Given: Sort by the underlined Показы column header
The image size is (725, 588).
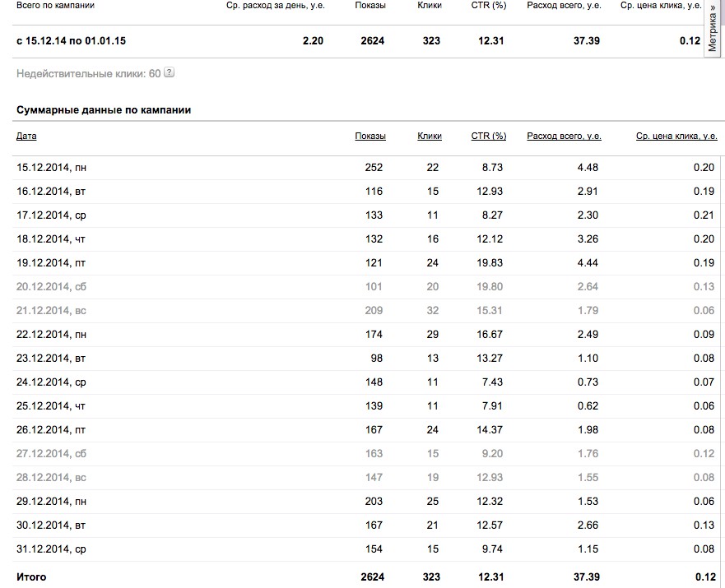Looking at the screenshot, I should pyautogui.click(x=370, y=137).
